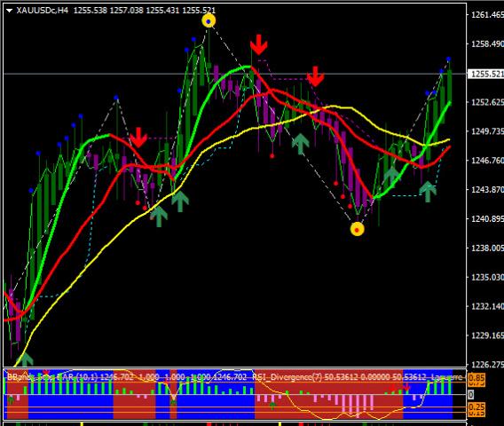This screenshot has width=504, height=426.
Task: Click the orange 0.25 level label
Action: [476, 406]
